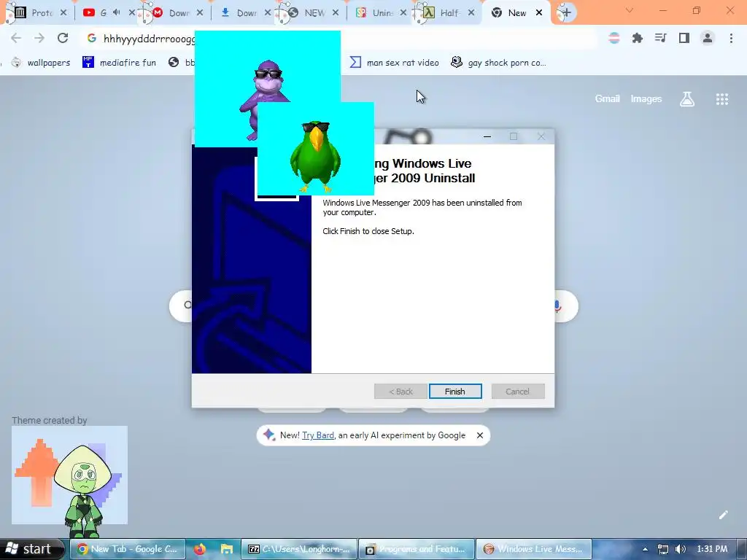The height and width of the screenshot is (560, 747).
Task: Click Finish in the uninstall wizard
Action: [x=455, y=392]
